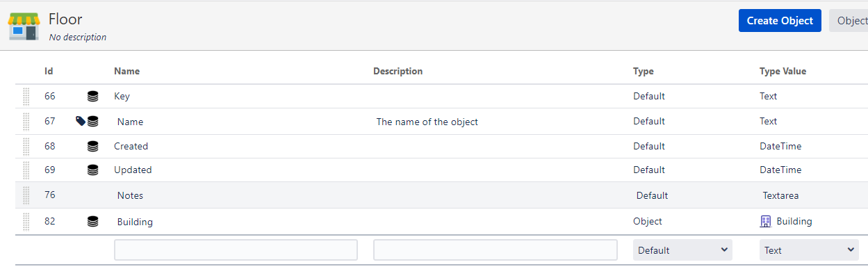Click the database icon in the Updated row
868x269 pixels.
pos(92,170)
